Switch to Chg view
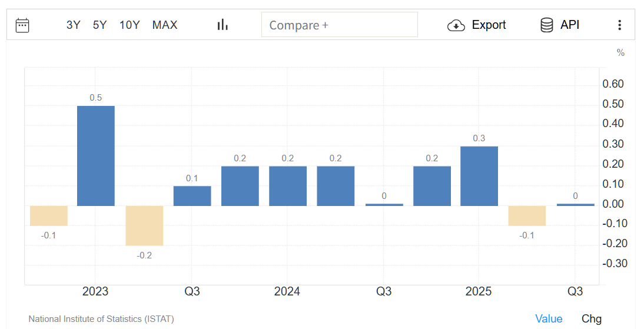644x329 pixels. pos(592,318)
